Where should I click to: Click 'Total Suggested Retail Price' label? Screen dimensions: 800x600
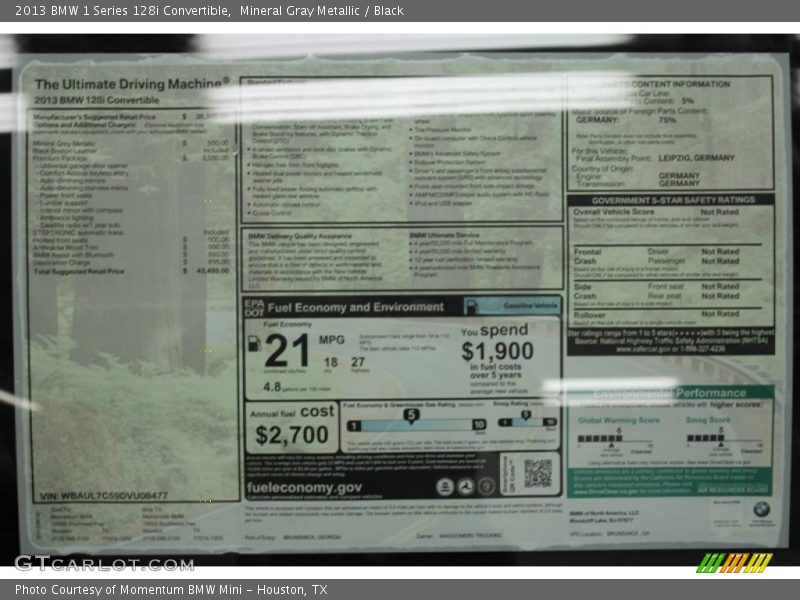tap(79, 271)
